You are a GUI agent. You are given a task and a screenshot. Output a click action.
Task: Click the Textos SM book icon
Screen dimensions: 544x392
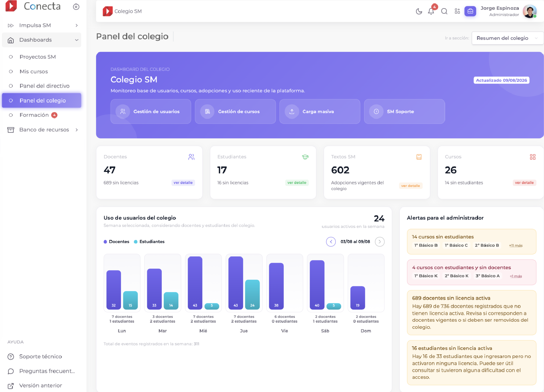click(x=419, y=157)
